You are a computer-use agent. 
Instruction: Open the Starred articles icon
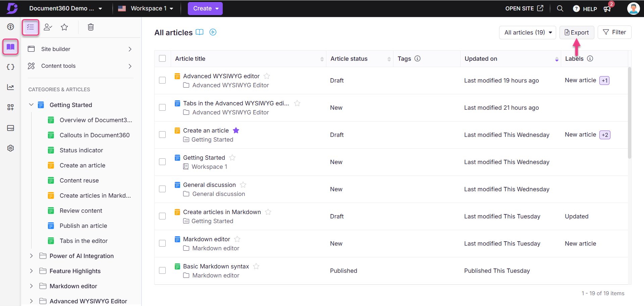pos(64,27)
